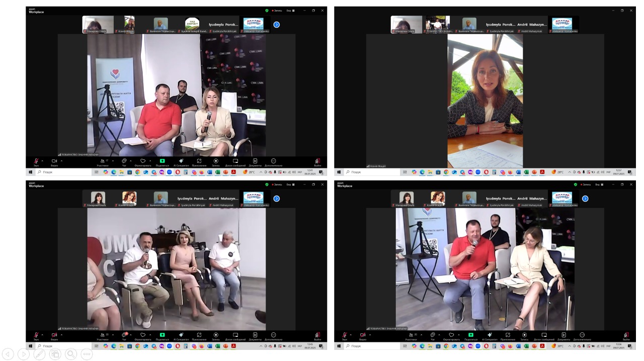Click blue participants arrow above woman holding microphone
This screenshot has height=361, width=644.
click(276, 25)
